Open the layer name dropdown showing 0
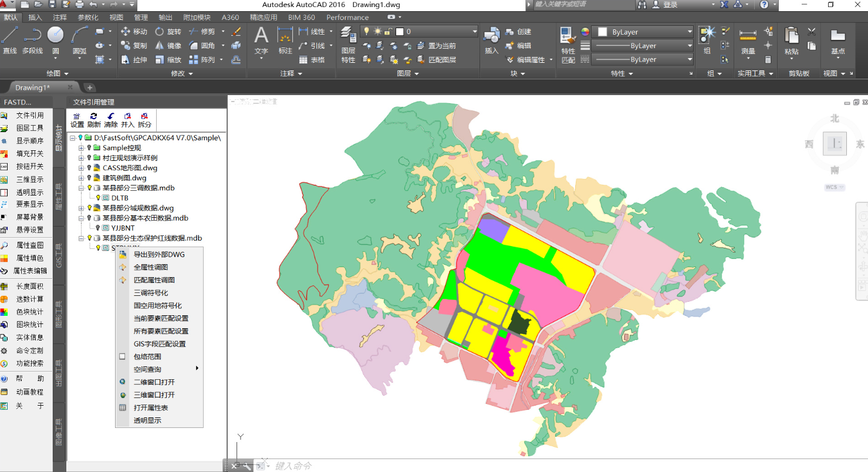 [474, 32]
